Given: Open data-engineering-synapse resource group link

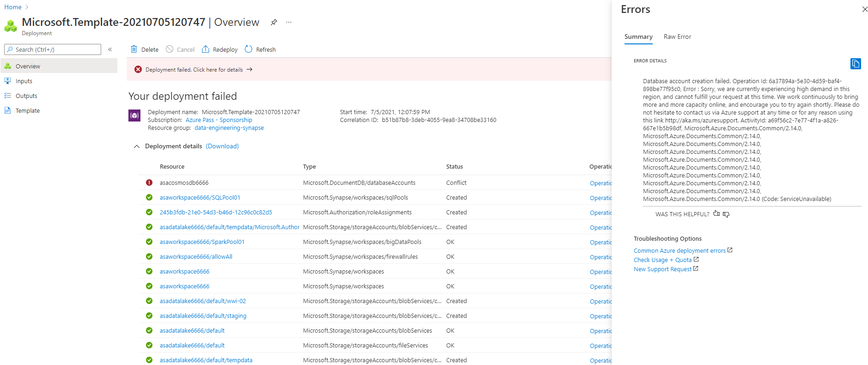Looking at the screenshot, I should click(229, 128).
